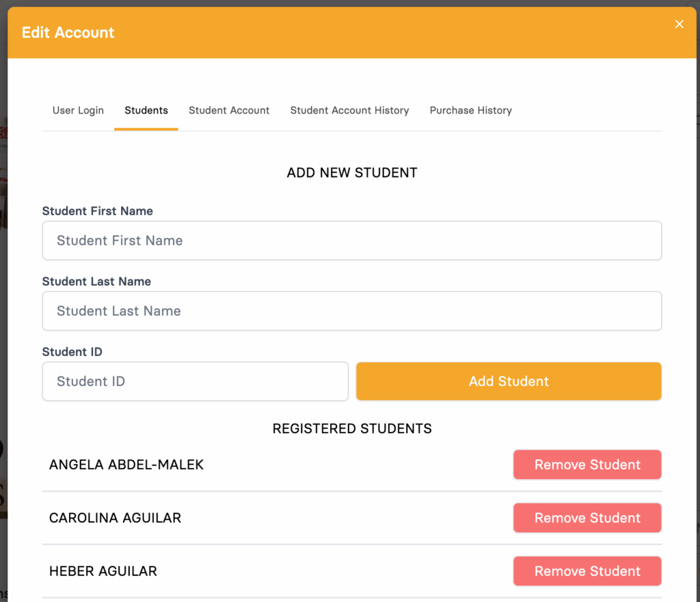
Task: Click the Student First Name label
Action: tap(97, 211)
